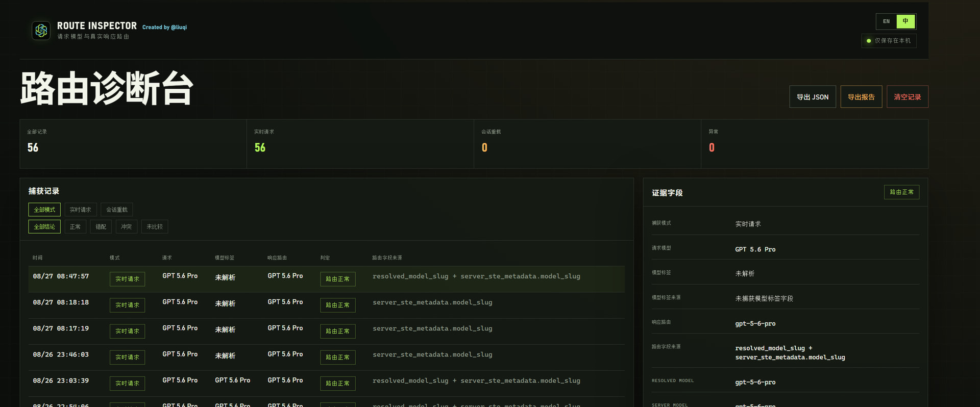This screenshot has width=980, height=407.
Task: Click the 路由正常 verdict in the 23:03:39 row
Action: pyautogui.click(x=338, y=384)
